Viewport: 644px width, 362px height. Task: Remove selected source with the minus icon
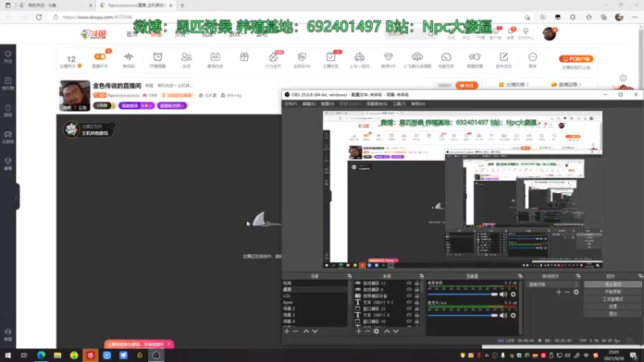click(x=368, y=331)
